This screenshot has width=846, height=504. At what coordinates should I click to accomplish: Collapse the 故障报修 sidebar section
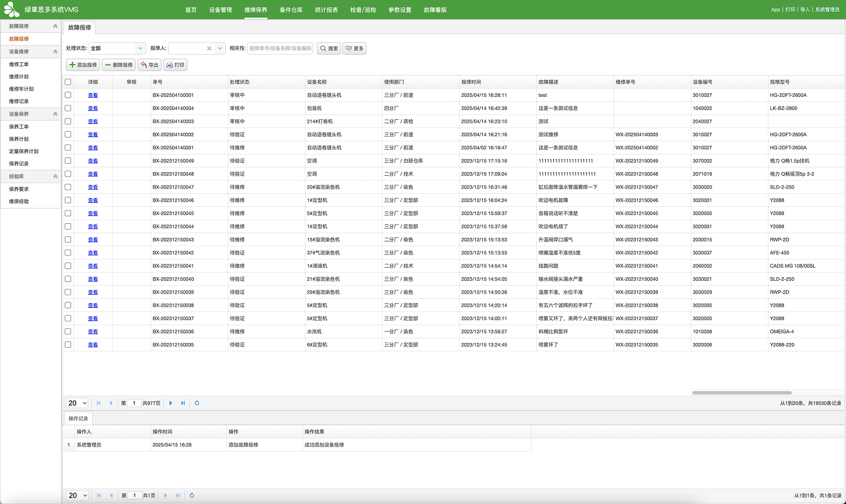pyautogui.click(x=55, y=26)
